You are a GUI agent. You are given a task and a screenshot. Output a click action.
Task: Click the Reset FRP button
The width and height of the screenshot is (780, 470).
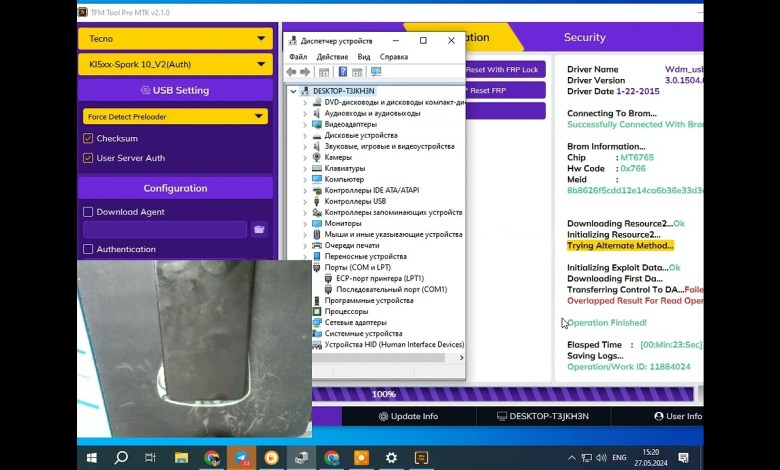click(x=505, y=91)
